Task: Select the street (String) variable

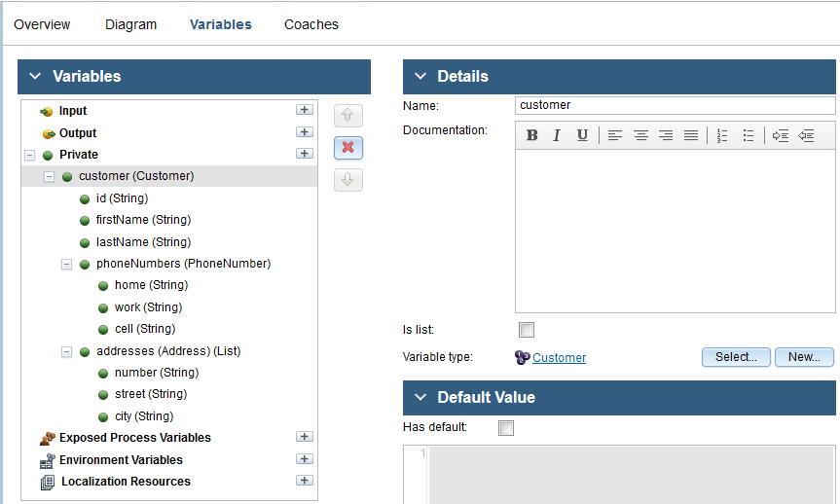Action: tap(151, 395)
